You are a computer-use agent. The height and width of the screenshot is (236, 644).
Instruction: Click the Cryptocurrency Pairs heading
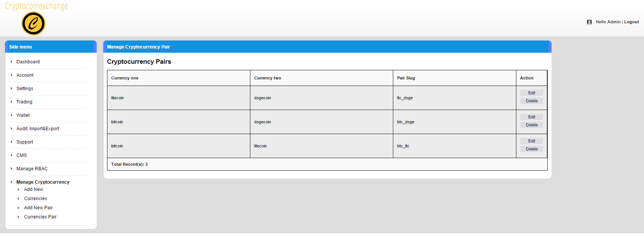(139, 61)
